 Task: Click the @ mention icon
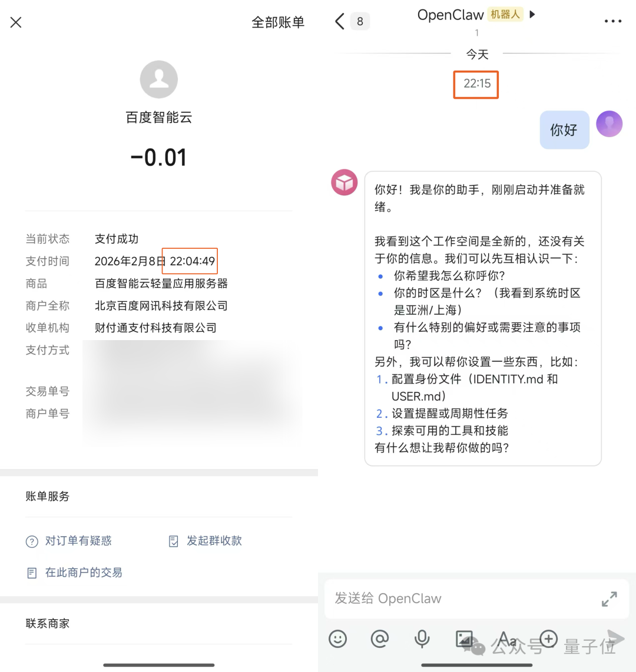[x=380, y=639]
